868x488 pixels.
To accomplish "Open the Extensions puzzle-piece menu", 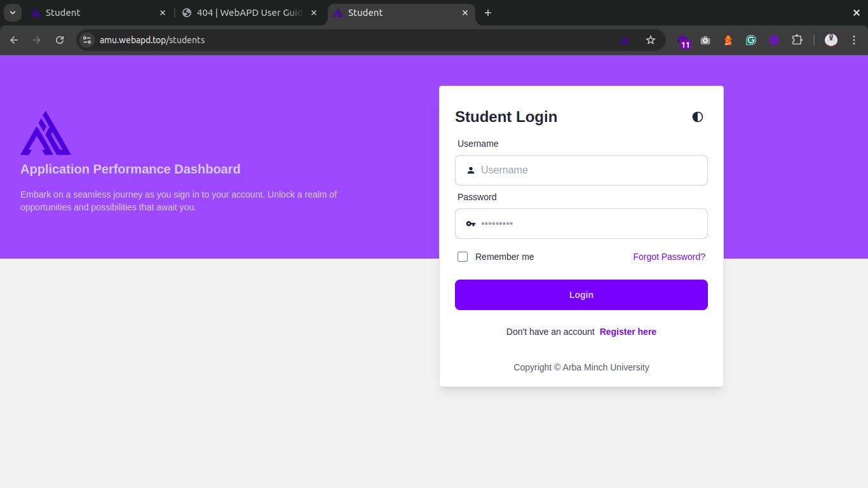I will click(797, 40).
